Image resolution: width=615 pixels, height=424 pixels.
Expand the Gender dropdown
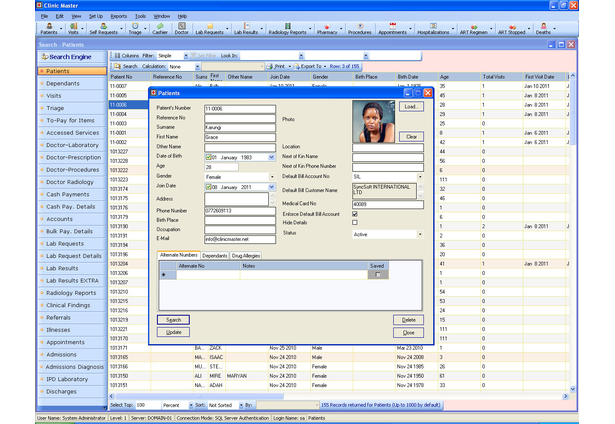pos(272,177)
